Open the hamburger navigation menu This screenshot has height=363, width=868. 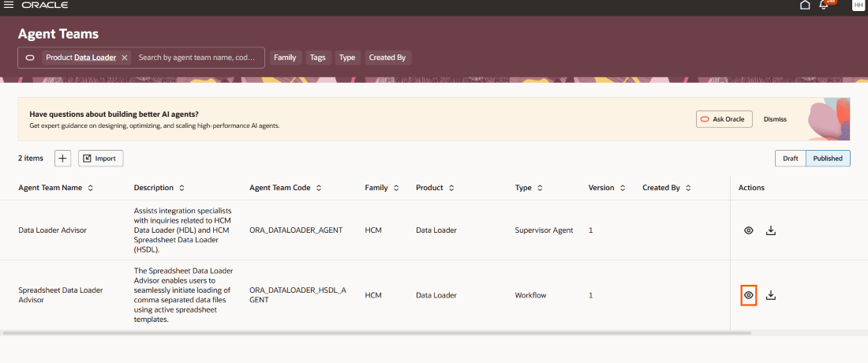coord(9,5)
